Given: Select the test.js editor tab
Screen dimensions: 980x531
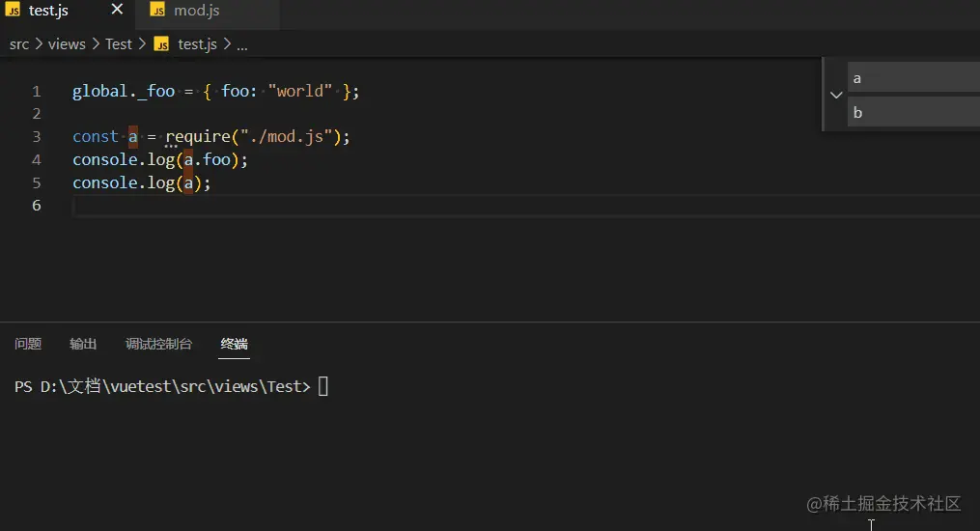Looking at the screenshot, I should click(x=48, y=11).
